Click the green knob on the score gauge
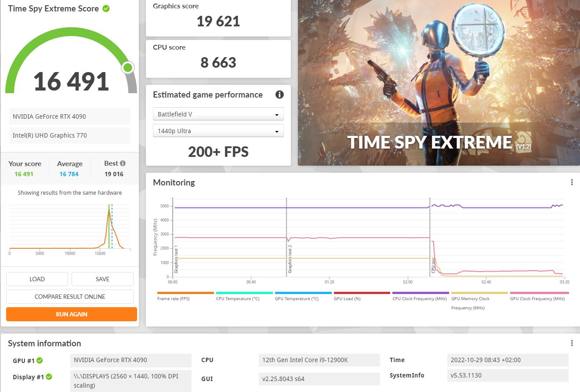580x392 pixels. click(x=128, y=68)
